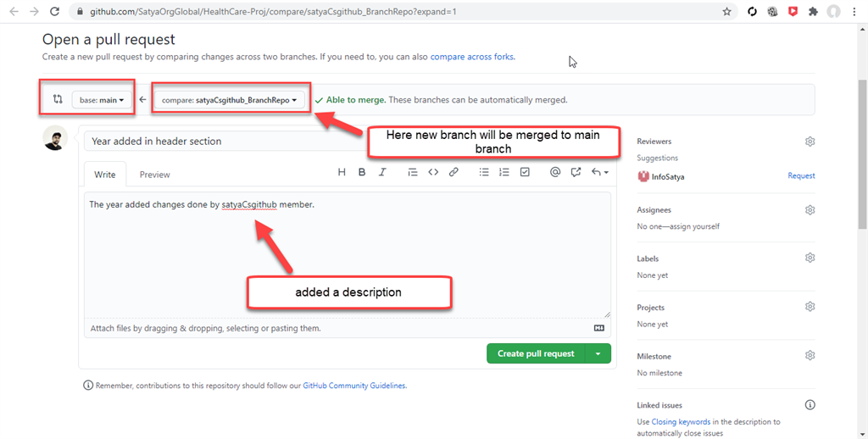
Task: Click the switch branches compare icon
Action: coord(58,99)
